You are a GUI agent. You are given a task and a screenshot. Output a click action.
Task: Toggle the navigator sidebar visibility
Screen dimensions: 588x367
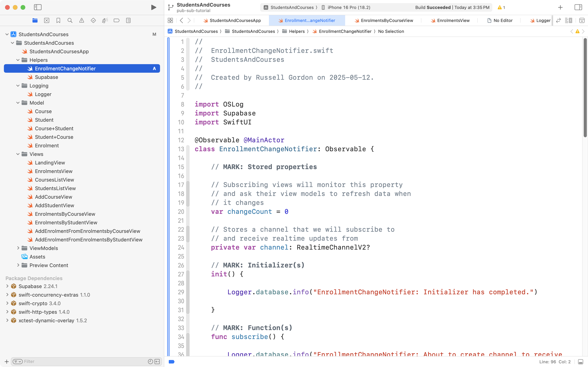pos(38,7)
